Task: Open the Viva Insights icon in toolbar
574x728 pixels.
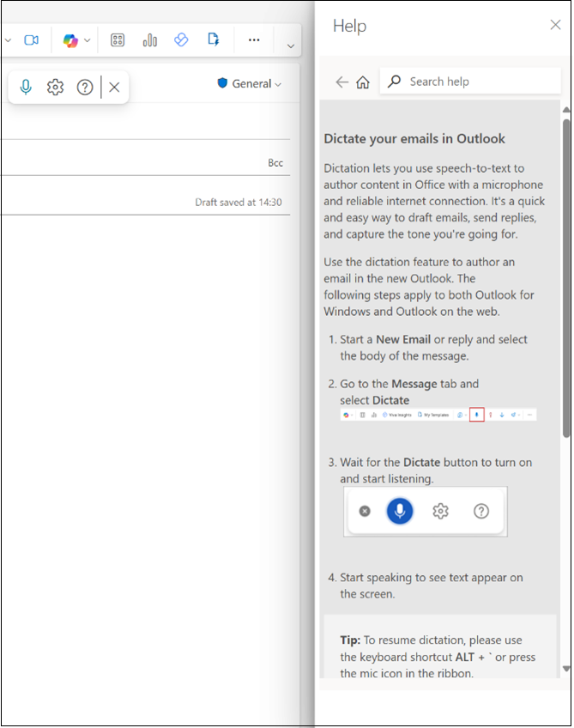Action: (181, 40)
